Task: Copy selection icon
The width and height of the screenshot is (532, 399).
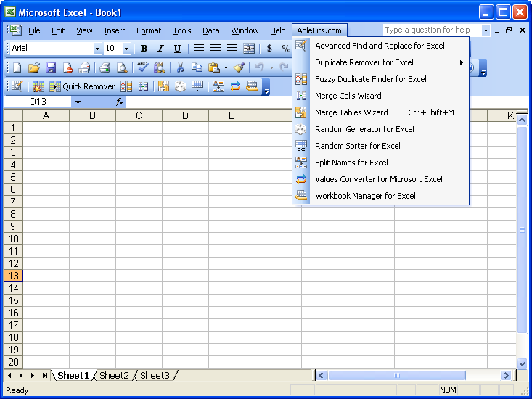Action: [x=197, y=67]
